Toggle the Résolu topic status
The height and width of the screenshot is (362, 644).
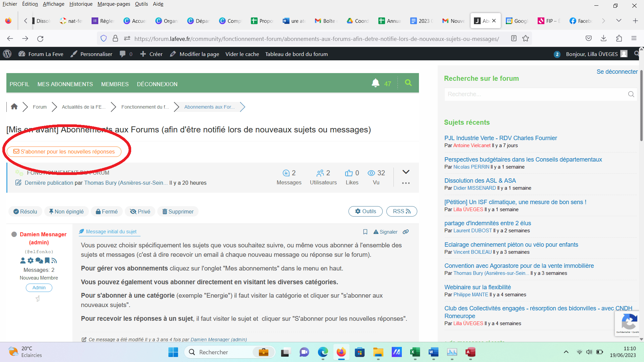tap(25, 212)
